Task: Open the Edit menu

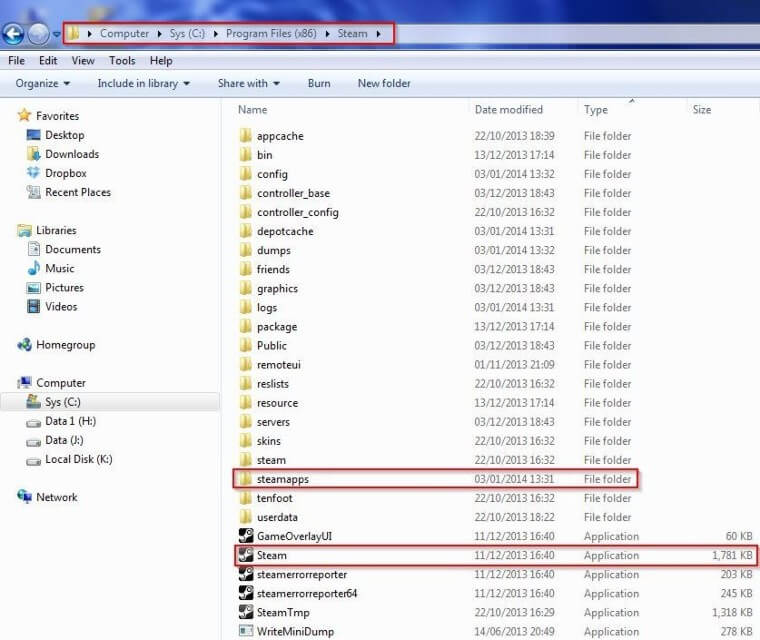Action: pyautogui.click(x=48, y=61)
